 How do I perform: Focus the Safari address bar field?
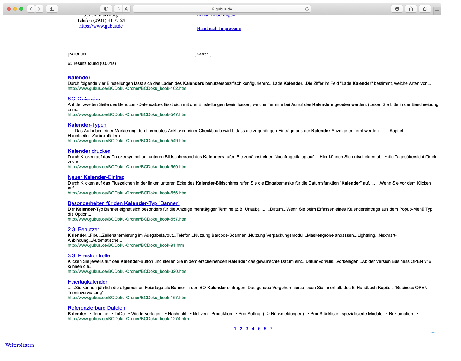click(x=222, y=9)
